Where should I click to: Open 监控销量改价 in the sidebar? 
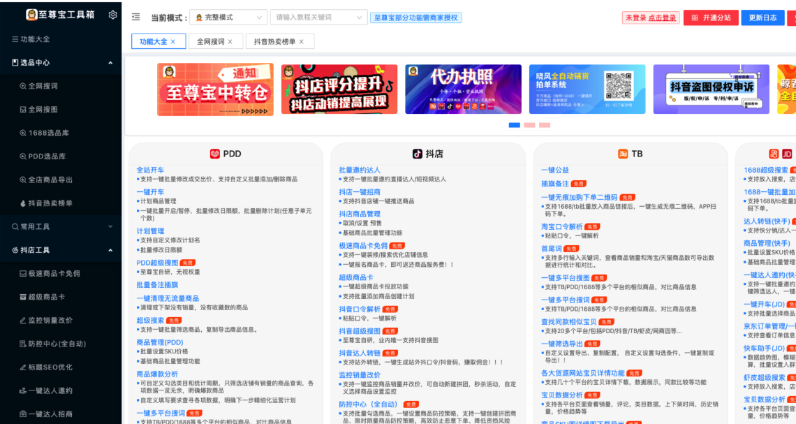tap(46, 320)
